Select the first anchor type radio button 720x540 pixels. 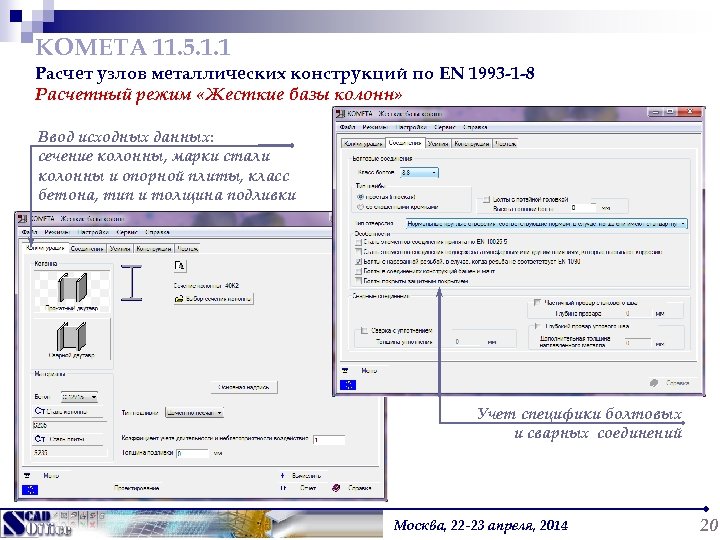coord(360,197)
